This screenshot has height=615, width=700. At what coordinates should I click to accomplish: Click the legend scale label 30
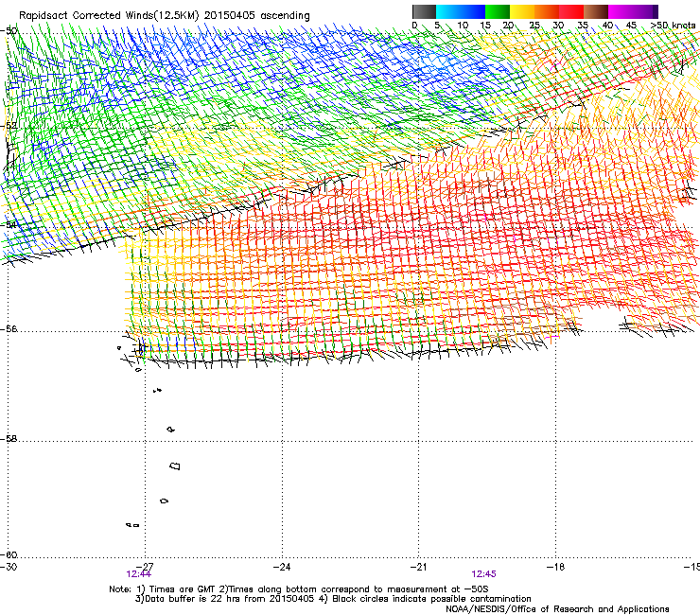(558, 26)
